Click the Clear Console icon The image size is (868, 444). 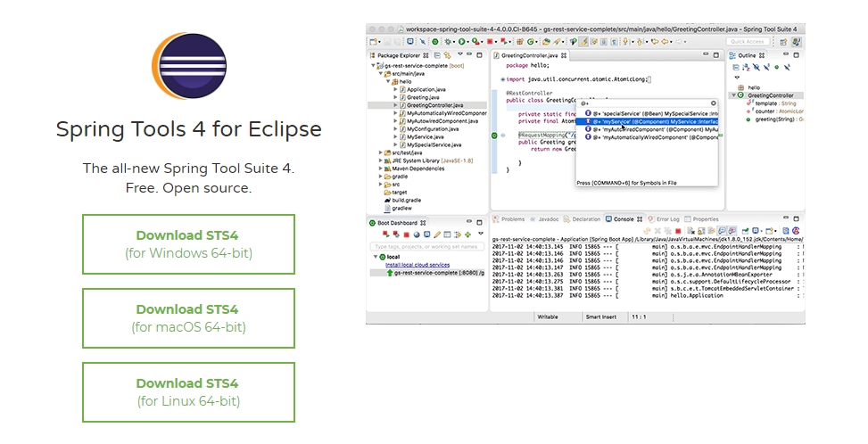click(x=690, y=231)
